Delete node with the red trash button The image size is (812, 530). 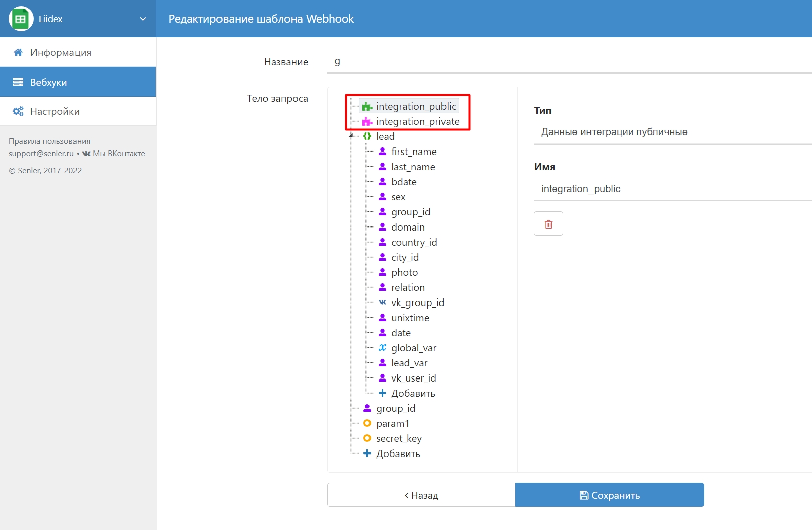pos(548,224)
